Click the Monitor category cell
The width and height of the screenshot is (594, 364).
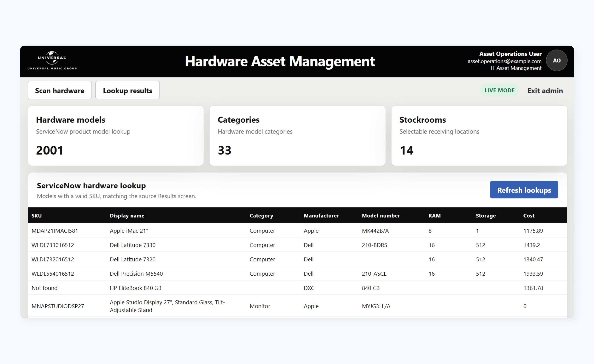point(260,306)
